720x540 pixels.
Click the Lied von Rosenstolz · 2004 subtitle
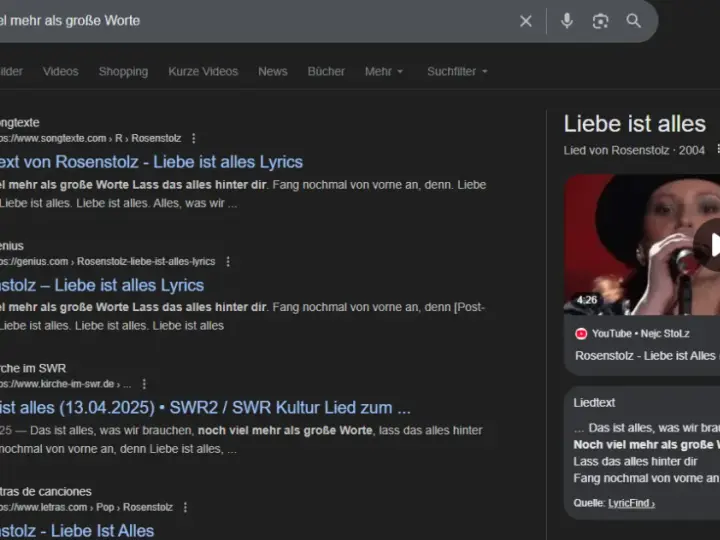click(634, 150)
